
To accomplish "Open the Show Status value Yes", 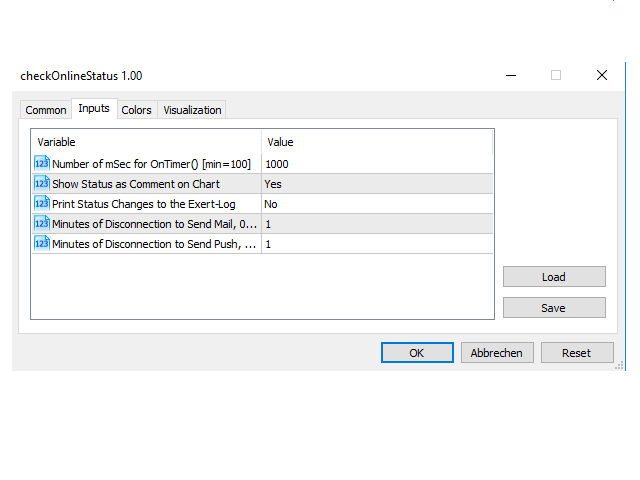I will [377, 184].
